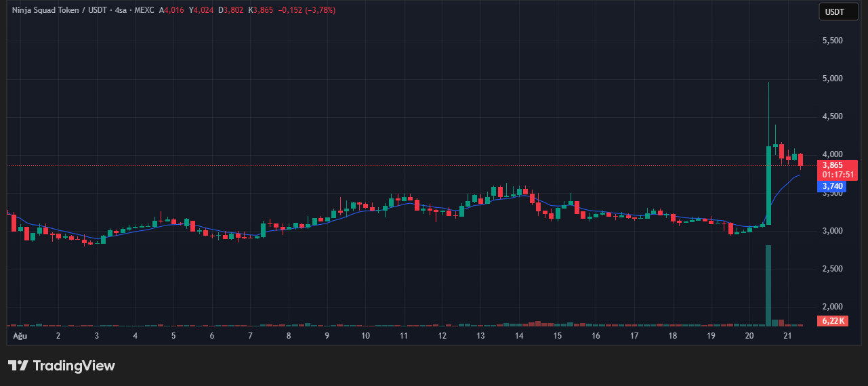868x386 pixels.
Task: Click the 5,000 price axis label
Action: (x=831, y=79)
